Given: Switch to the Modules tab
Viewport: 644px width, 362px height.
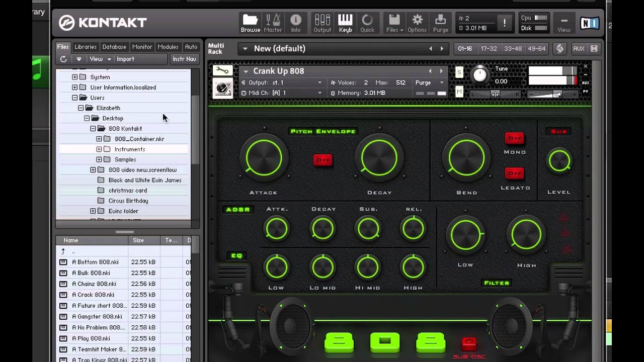Looking at the screenshot, I should coord(168,47).
